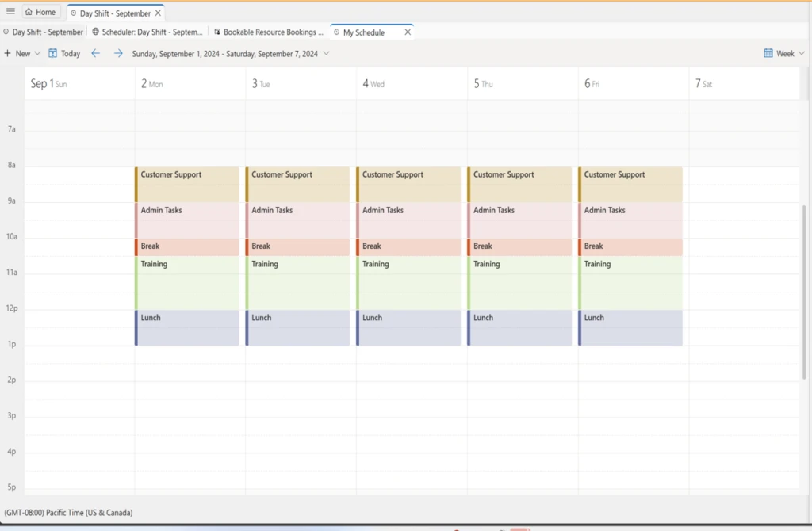Click the back navigation arrow

click(x=96, y=53)
